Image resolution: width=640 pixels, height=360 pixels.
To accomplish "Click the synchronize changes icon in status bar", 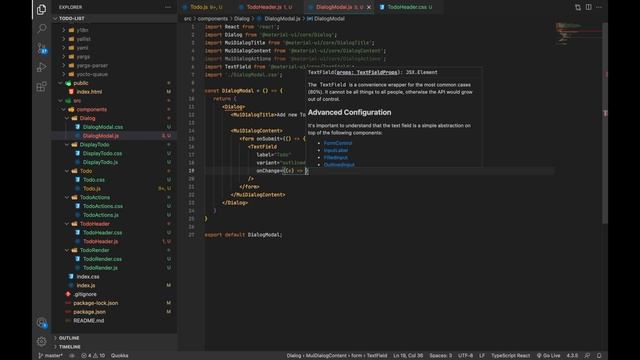I will pos(72,356).
